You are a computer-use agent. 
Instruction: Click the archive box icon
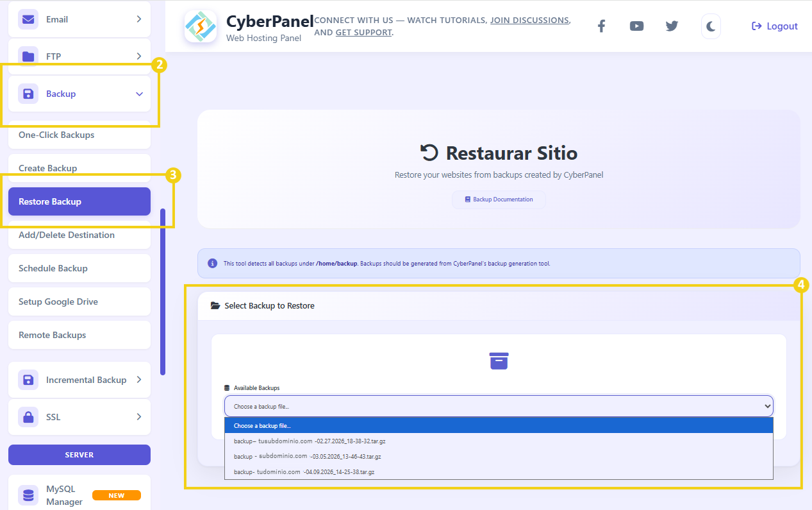coord(499,361)
